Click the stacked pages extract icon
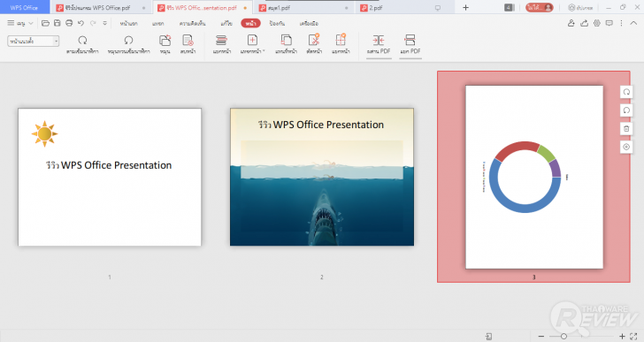Image resolution: width=644 pixels, height=342 pixels. pyautogui.click(x=221, y=40)
